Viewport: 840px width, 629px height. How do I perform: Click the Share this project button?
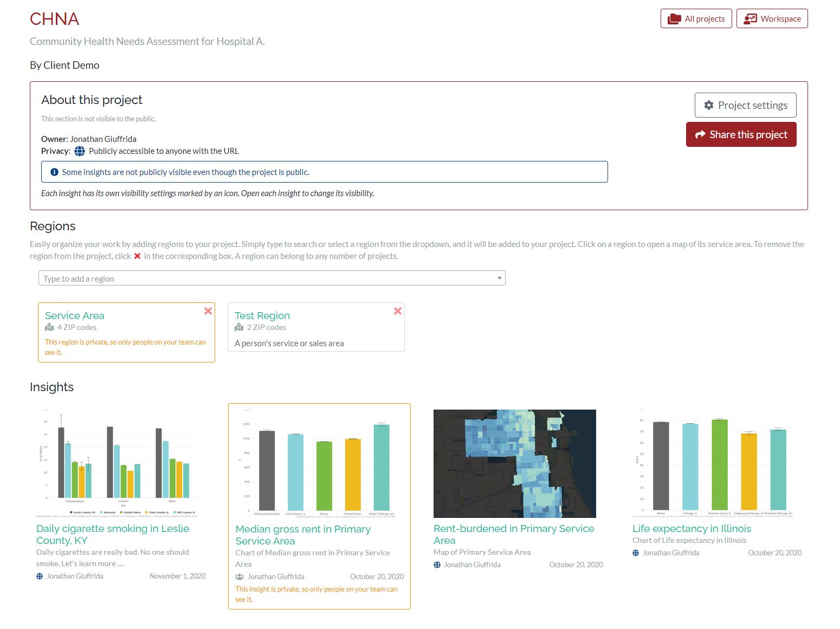741,134
